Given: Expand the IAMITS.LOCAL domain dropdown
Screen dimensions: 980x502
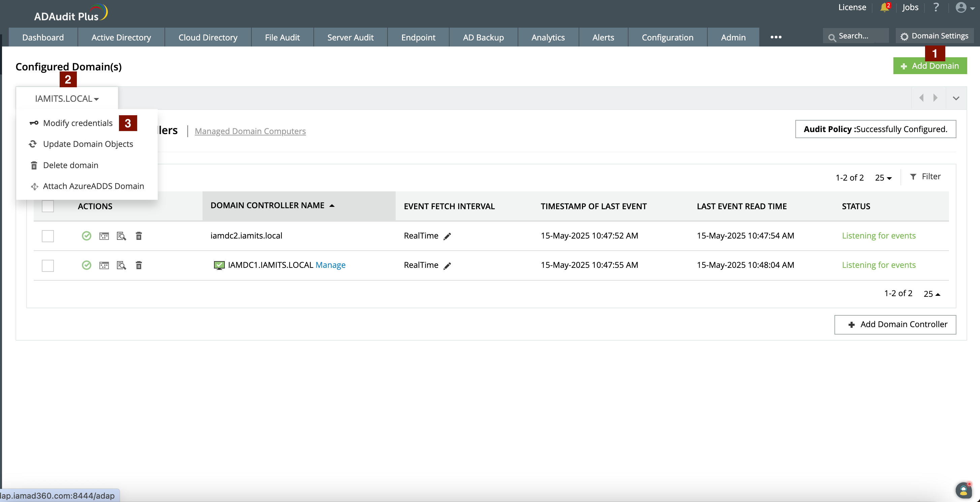Looking at the screenshot, I should click(67, 99).
